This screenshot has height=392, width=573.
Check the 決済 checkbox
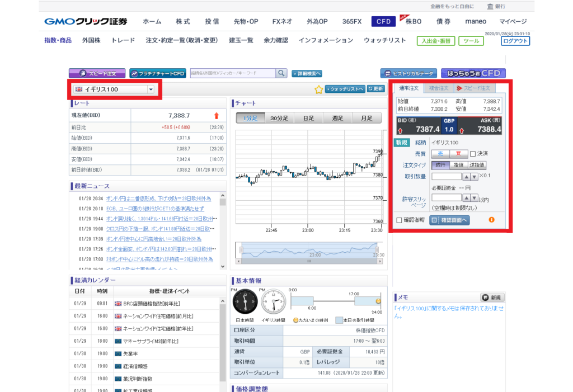(x=472, y=154)
